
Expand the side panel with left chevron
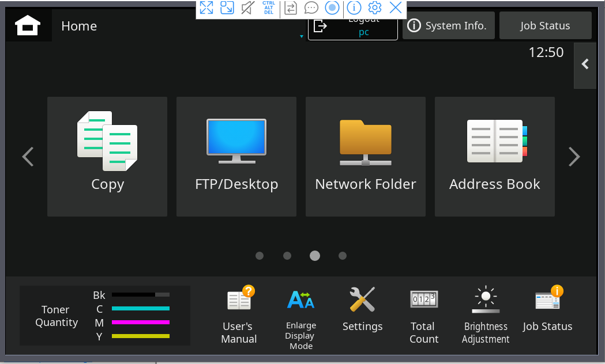(x=585, y=65)
